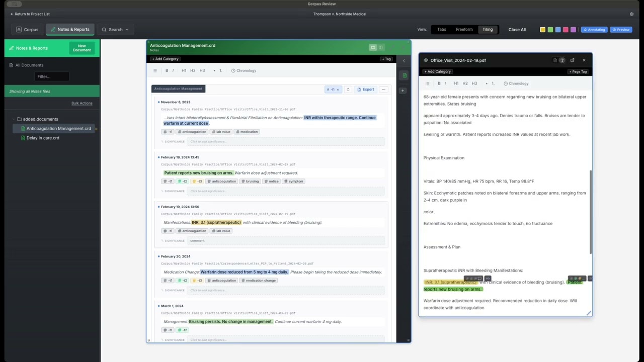This screenshot has height=362, width=644.
Task: Click the refresh icon next to Export
Action: point(348,89)
